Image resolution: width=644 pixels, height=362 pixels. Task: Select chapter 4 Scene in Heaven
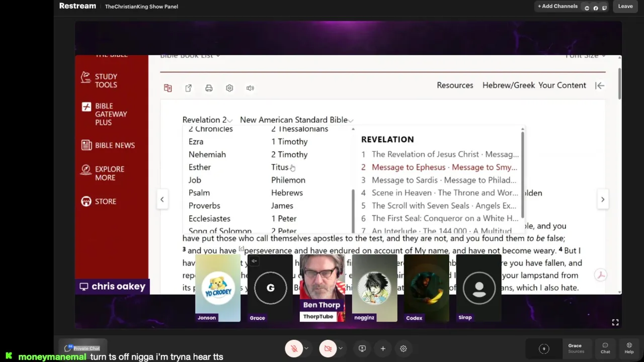point(440,193)
